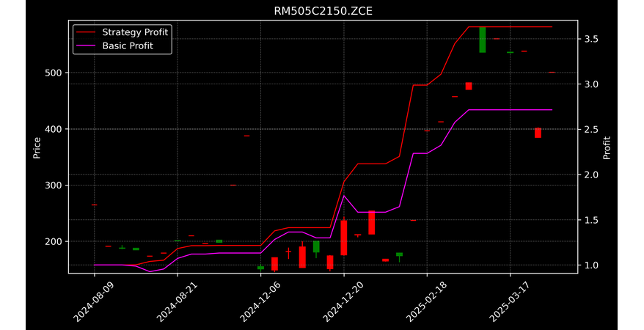This screenshot has height=330, width=644.
Task: Click the 3.5 profit tick label
Action: (x=590, y=39)
